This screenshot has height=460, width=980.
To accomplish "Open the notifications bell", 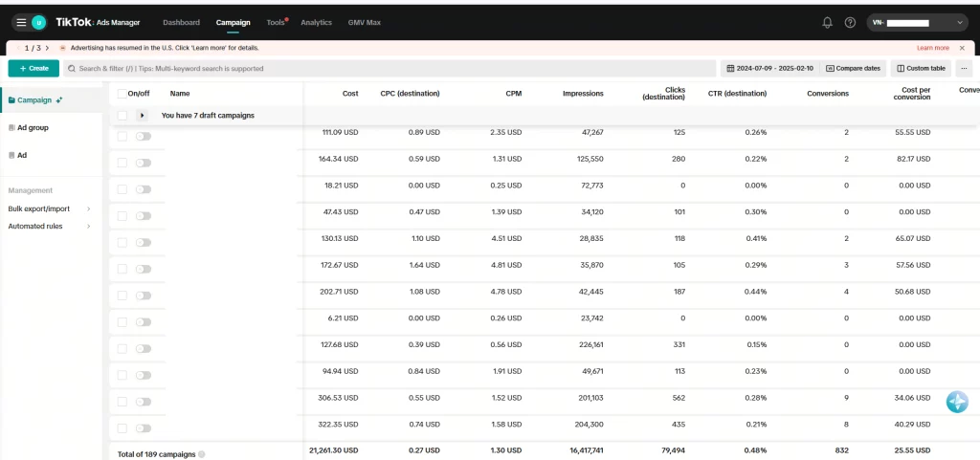I will click(828, 22).
